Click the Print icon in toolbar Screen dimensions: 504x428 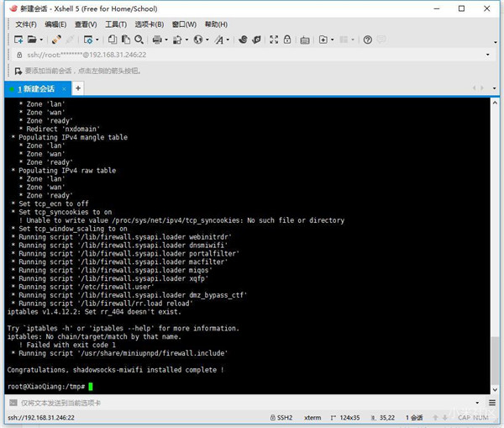(157, 40)
